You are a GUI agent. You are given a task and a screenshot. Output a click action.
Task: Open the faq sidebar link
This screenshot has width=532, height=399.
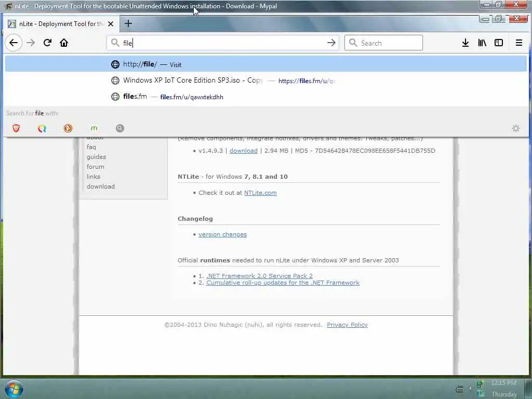coord(91,147)
